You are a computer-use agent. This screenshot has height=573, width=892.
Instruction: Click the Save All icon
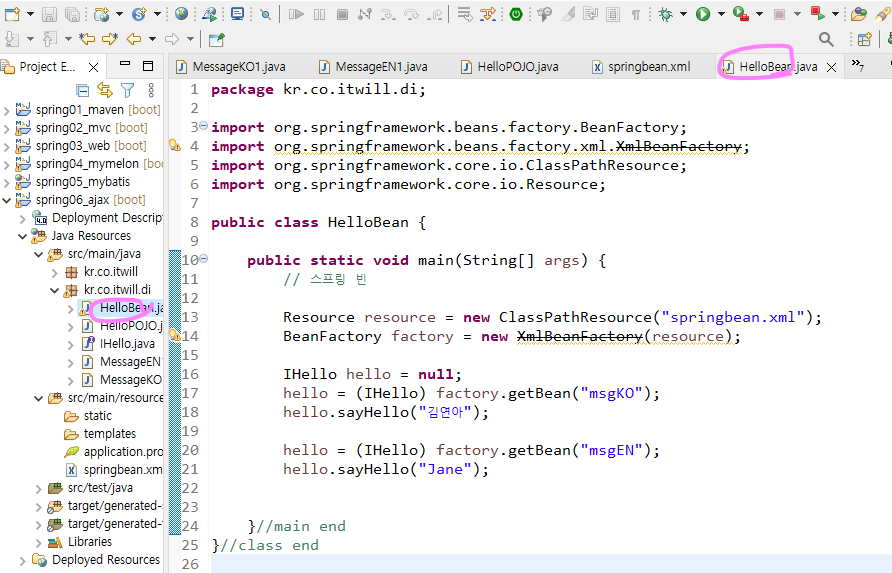click(x=72, y=14)
